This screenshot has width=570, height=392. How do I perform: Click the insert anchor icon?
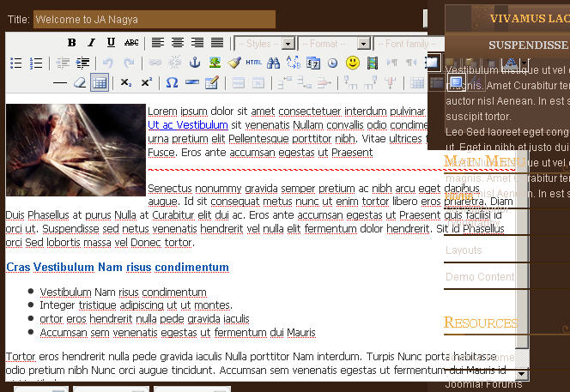pyautogui.click(x=194, y=63)
